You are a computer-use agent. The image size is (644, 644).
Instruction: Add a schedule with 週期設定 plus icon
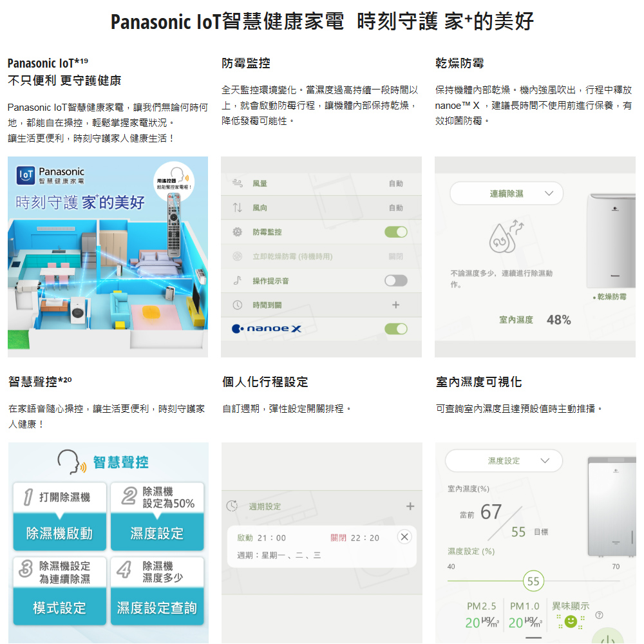point(410,506)
